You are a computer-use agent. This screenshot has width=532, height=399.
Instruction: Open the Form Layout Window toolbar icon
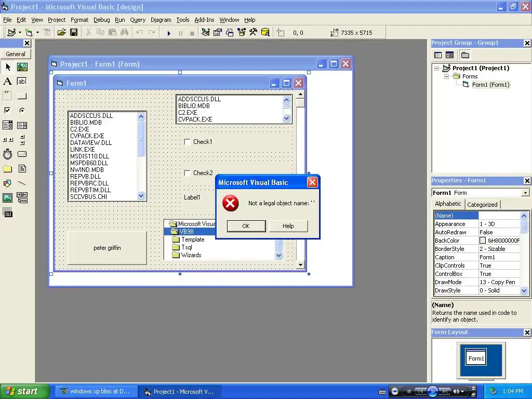(x=230, y=33)
